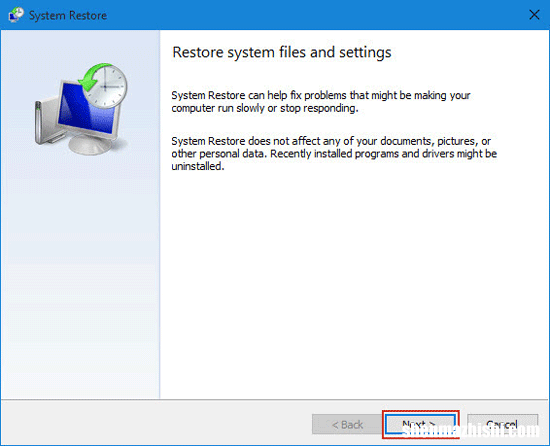Click the 'System Restore' title text
This screenshot has width=550, height=446.
point(68,15)
